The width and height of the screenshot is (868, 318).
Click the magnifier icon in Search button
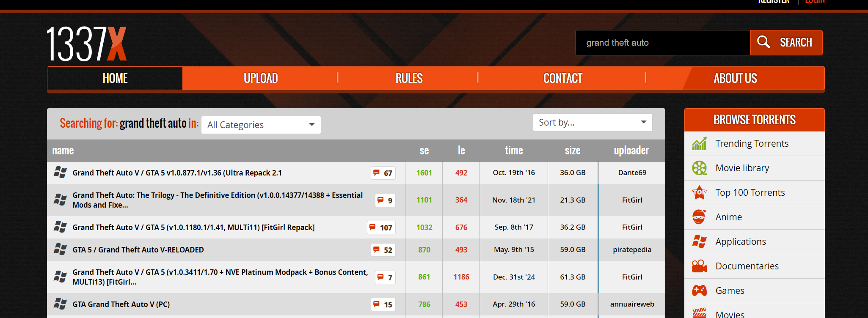tap(763, 42)
